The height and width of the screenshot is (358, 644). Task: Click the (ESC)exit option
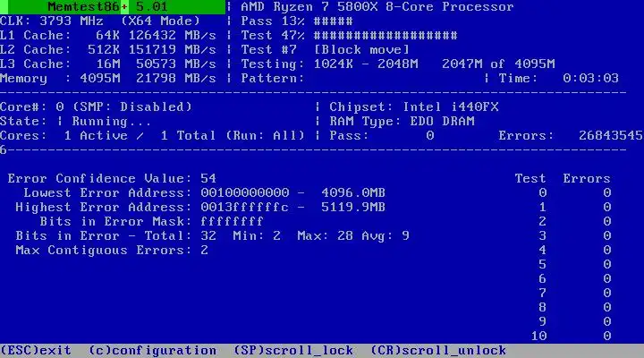[x=36, y=351]
